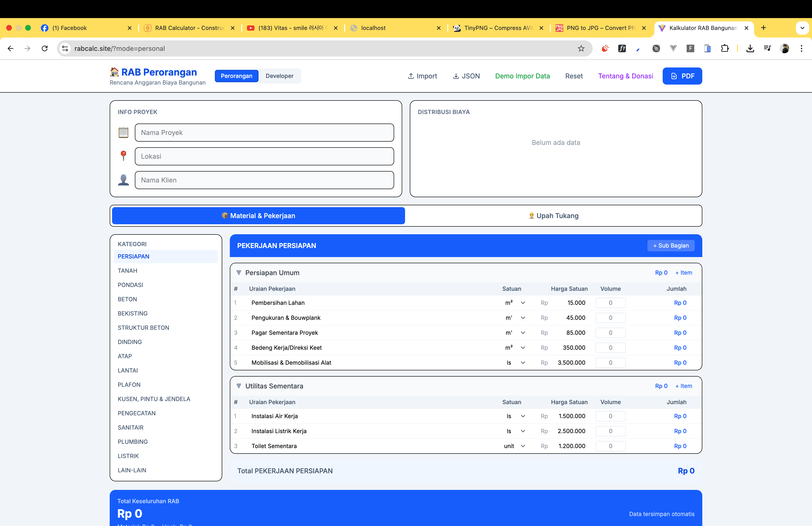Open the browser extensions puzzle icon
This screenshot has height=526, width=812.
point(725,48)
